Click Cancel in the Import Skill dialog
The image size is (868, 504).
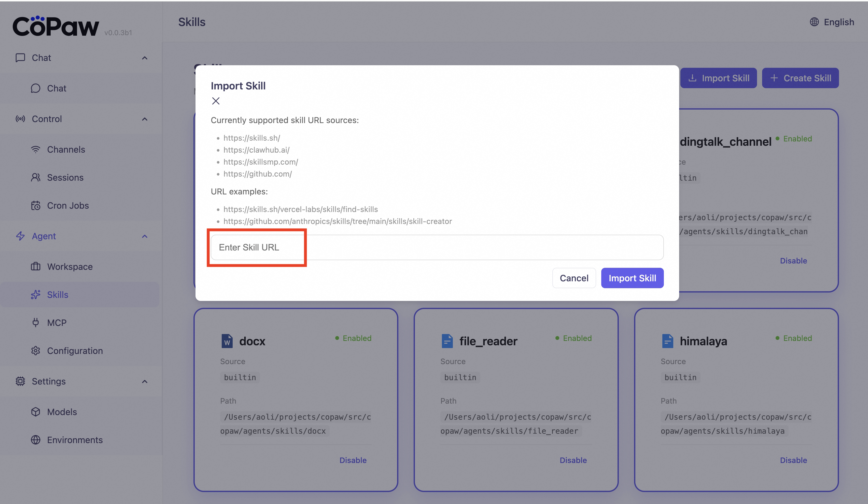pos(574,278)
